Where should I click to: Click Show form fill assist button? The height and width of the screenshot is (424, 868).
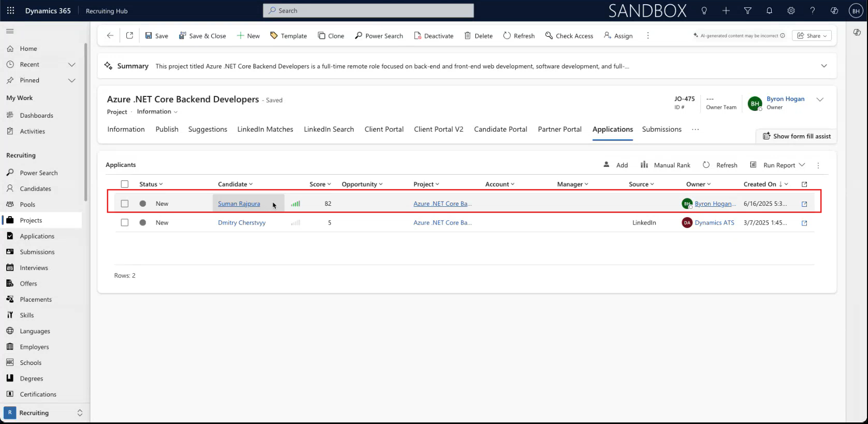tap(797, 136)
